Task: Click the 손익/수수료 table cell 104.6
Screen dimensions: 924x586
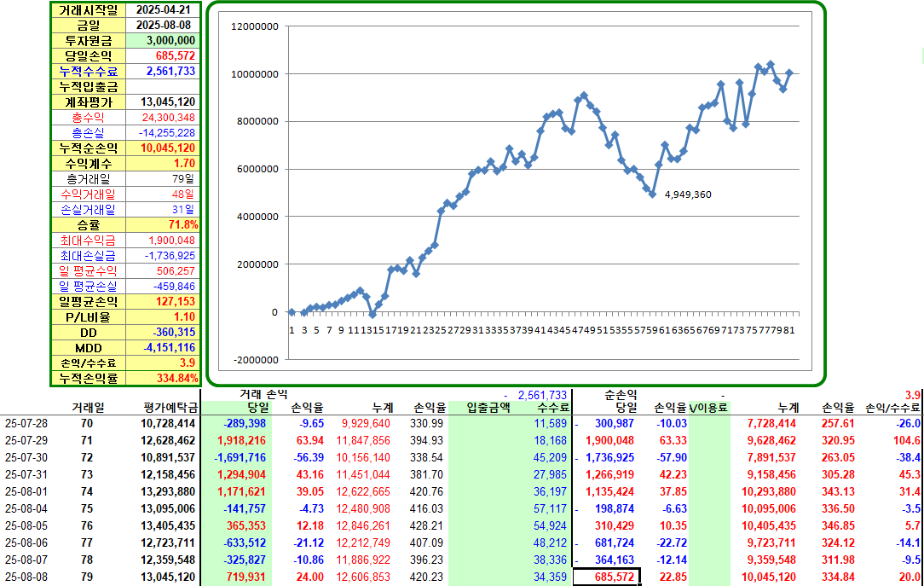Action: [x=906, y=440]
